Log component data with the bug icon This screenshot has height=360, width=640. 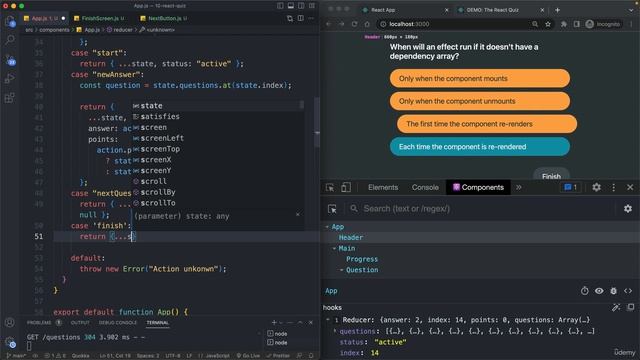click(613, 291)
